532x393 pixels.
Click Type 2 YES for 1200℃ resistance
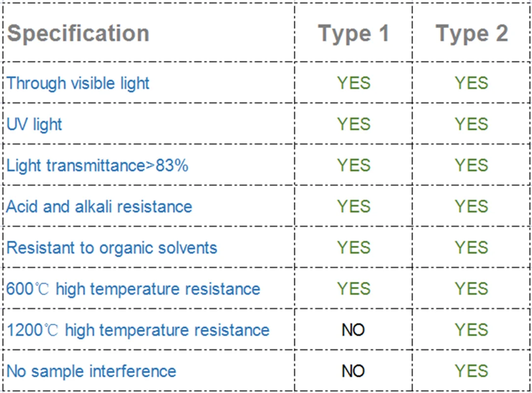point(472,330)
